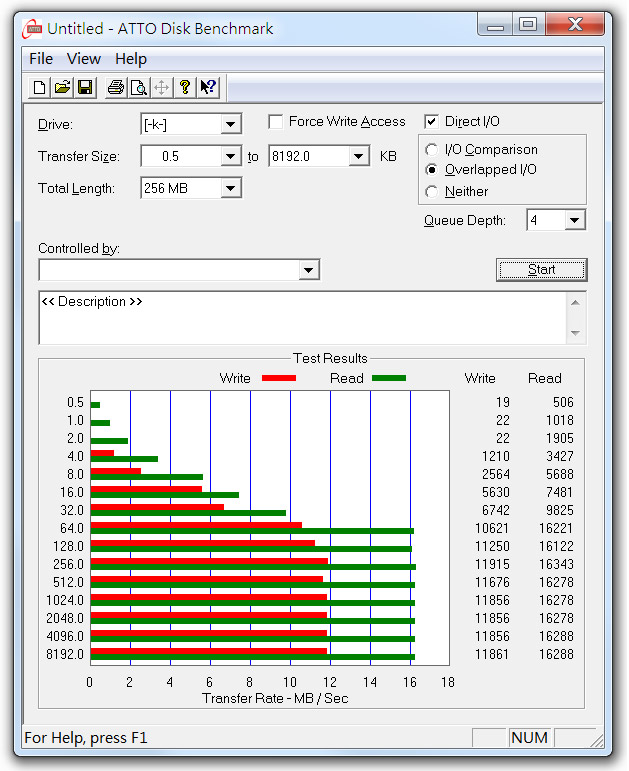Open the File menu
The image size is (629, 771).
pos(41,59)
